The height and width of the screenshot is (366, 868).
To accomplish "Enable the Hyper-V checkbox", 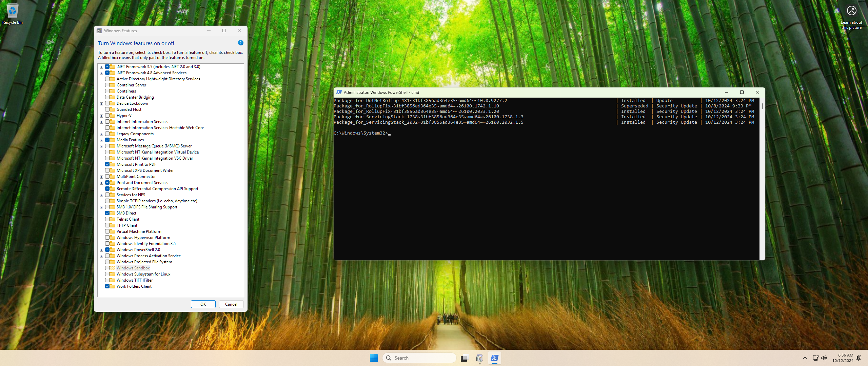I will (107, 116).
